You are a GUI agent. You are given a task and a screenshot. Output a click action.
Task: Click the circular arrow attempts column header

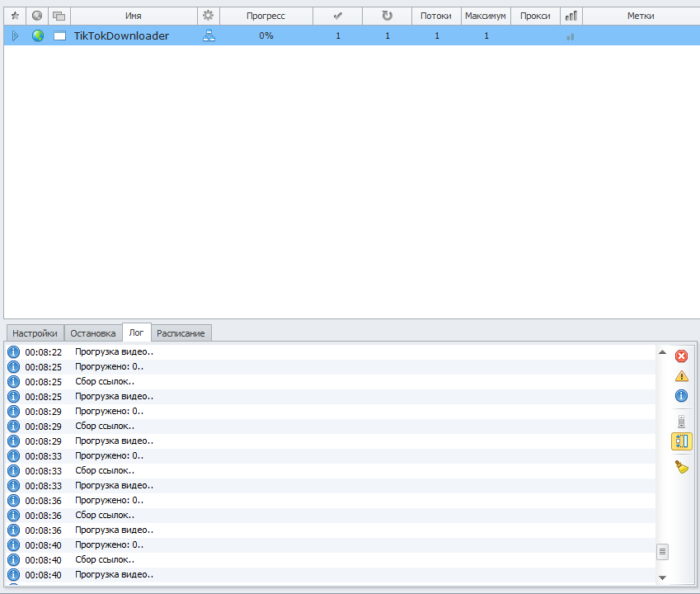click(x=387, y=16)
